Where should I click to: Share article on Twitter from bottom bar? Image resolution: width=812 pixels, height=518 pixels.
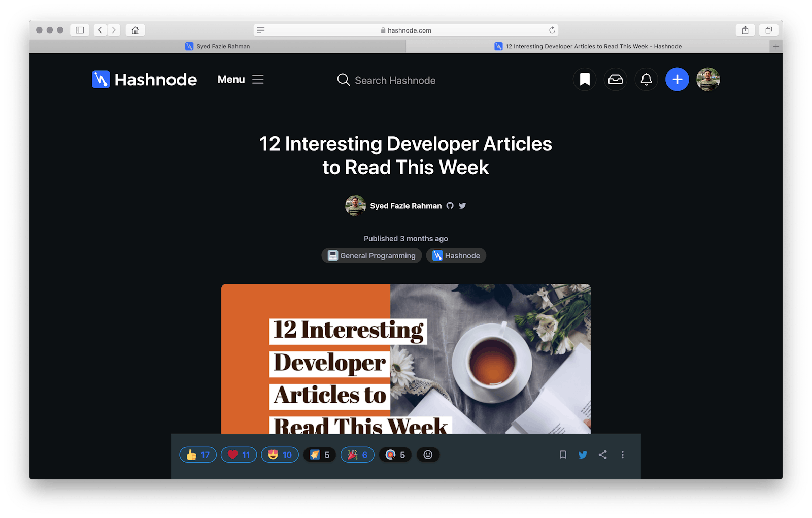(583, 455)
